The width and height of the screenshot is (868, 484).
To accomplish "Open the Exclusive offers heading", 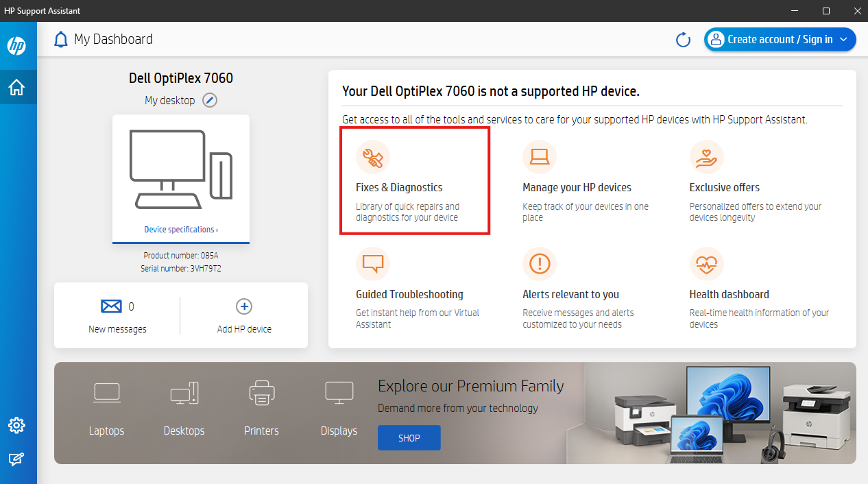I will click(x=725, y=187).
